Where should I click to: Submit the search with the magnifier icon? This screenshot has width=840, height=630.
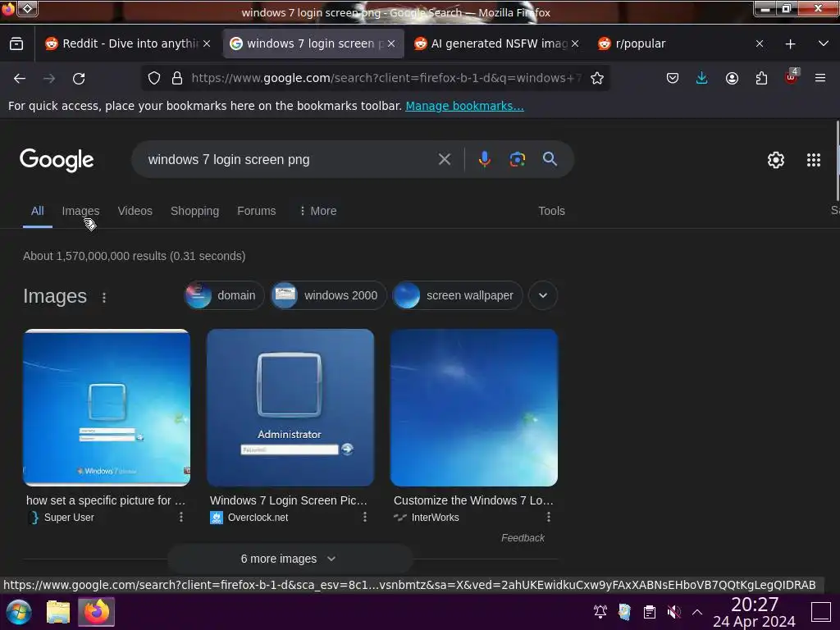550,159
